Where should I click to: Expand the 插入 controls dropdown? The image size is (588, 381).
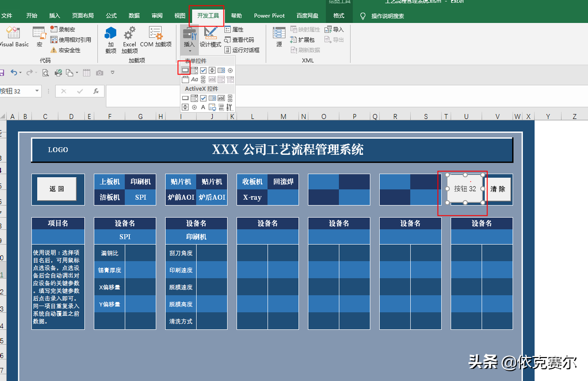tap(189, 39)
